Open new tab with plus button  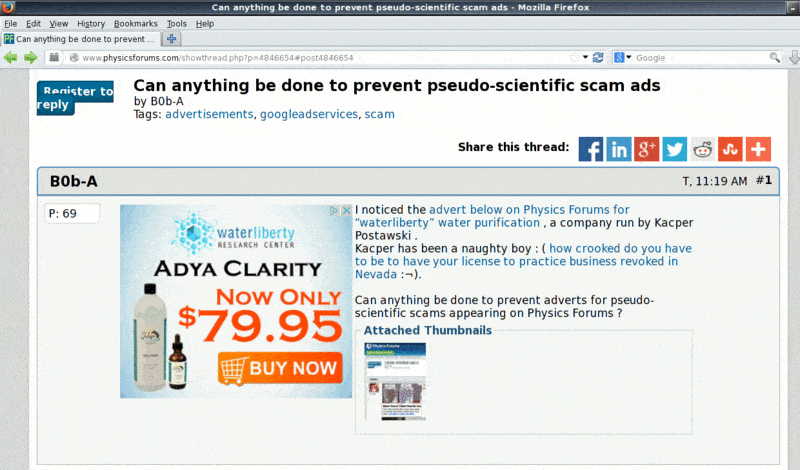click(x=172, y=39)
